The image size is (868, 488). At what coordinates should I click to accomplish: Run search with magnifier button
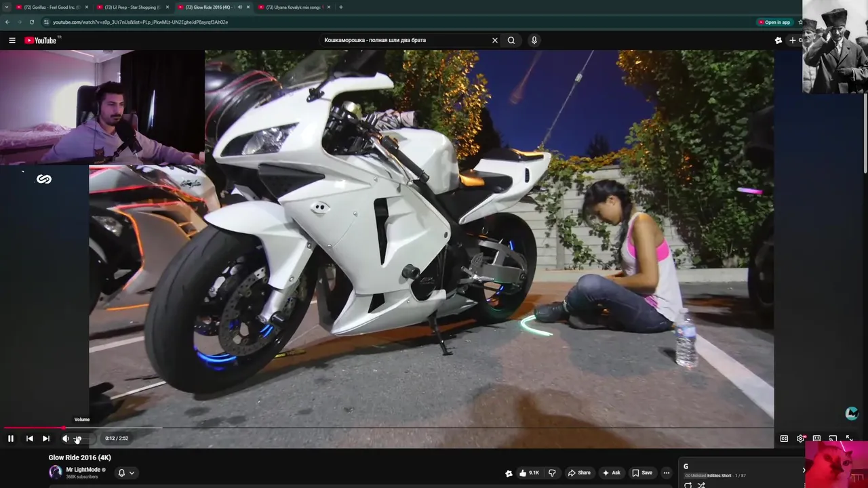tap(511, 41)
